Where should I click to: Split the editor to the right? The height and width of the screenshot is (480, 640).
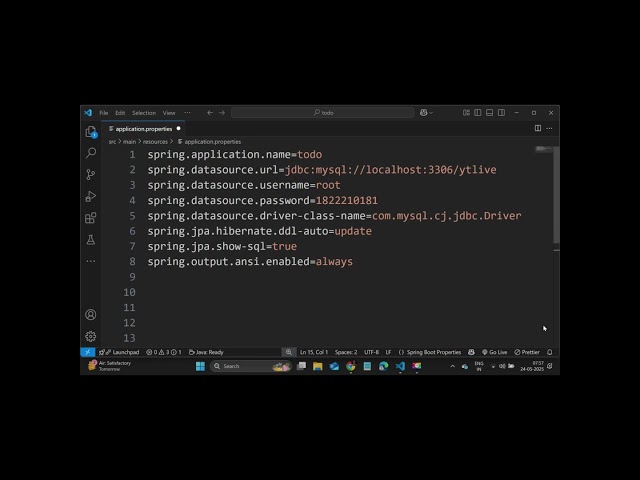pos(538,128)
